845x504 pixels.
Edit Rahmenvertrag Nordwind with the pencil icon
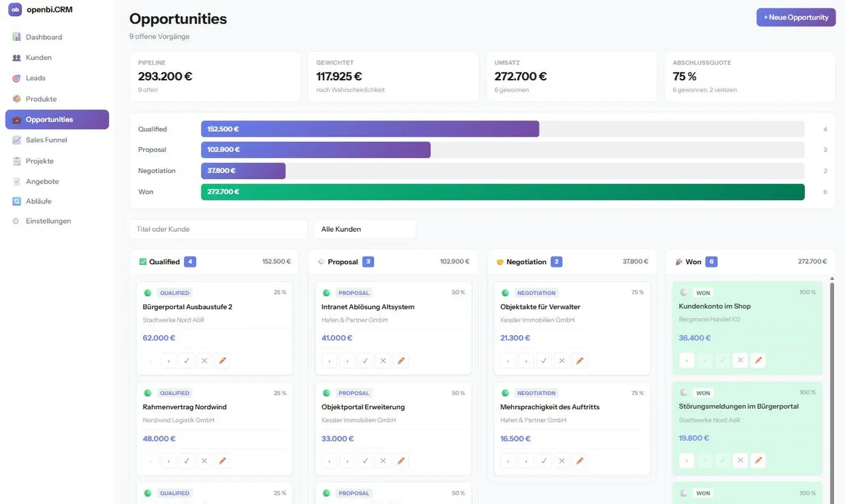click(x=222, y=461)
